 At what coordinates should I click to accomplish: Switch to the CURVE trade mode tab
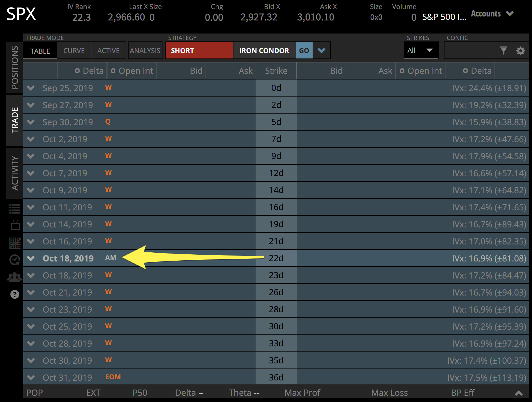click(74, 51)
